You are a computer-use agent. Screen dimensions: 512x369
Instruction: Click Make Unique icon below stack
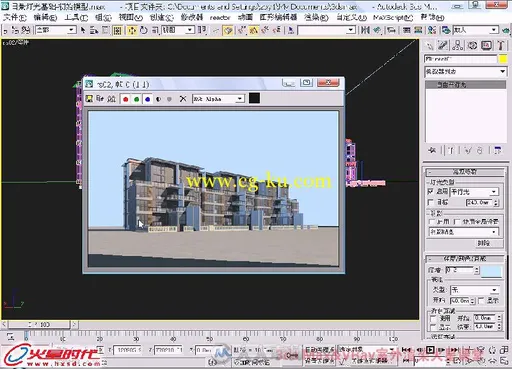point(468,151)
